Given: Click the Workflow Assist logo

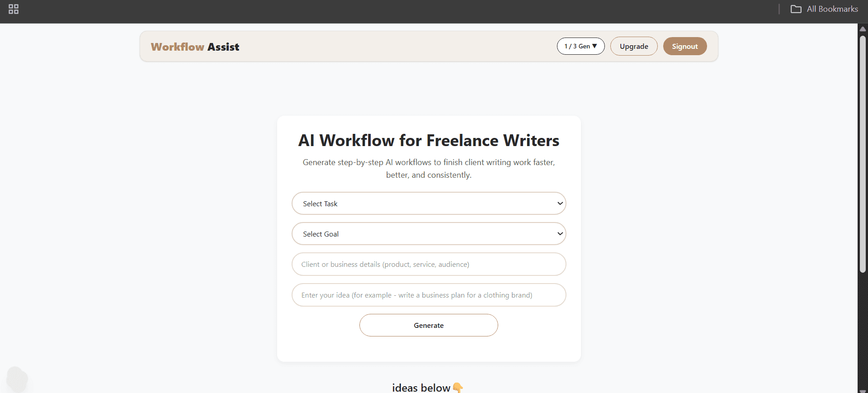Looking at the screenshot, I should (x=195, y=47).
